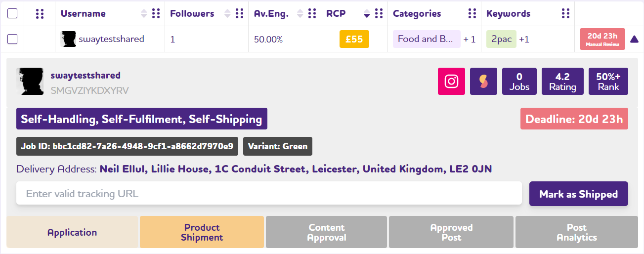
Task: Open the Instagram profile icon
Action: [451, 81]
